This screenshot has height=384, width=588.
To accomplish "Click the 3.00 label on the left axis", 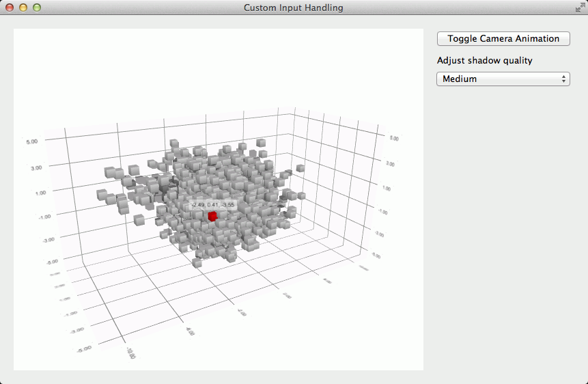I will click(x=35, y=167).
